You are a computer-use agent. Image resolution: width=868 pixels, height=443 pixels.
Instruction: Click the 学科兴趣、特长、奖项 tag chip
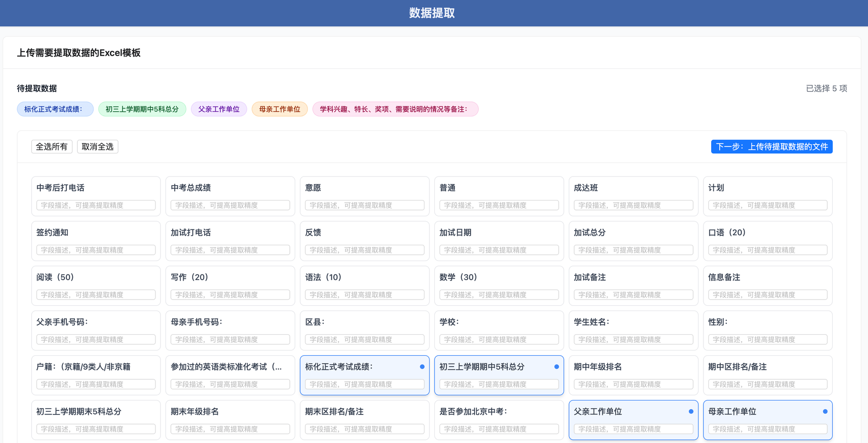[395, 109]
